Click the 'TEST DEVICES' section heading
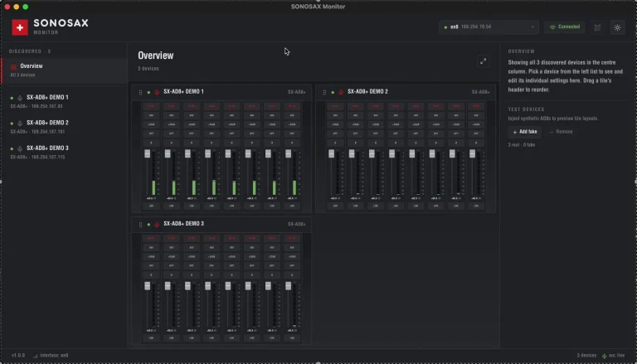 click(526, 109)
